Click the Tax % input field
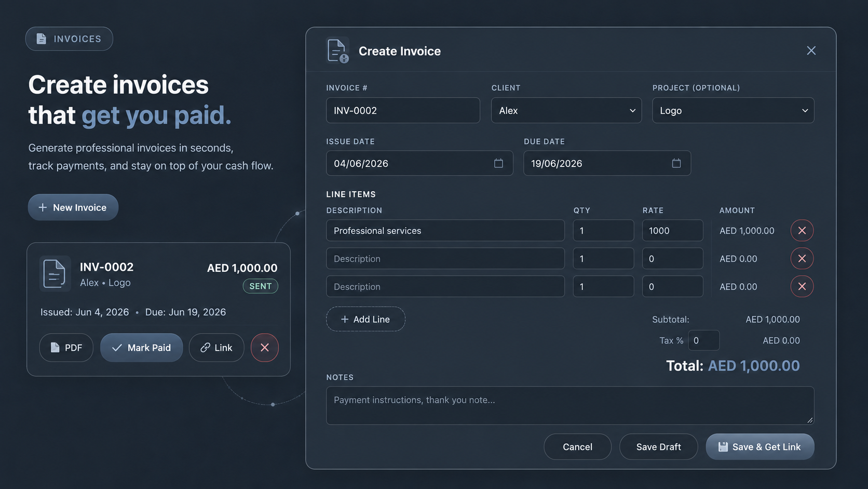 (704, 340)
